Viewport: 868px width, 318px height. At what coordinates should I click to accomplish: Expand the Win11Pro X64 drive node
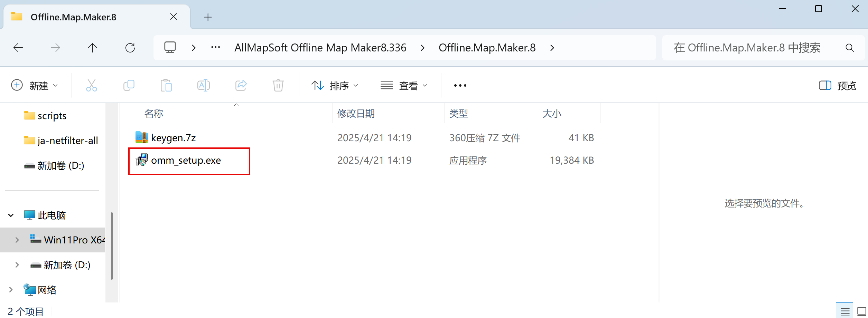[17, 240]
